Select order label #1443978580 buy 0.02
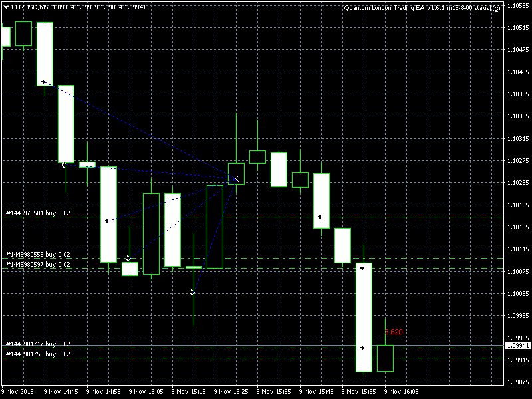The width and height of the screenshot is (532, 399). 38,213
